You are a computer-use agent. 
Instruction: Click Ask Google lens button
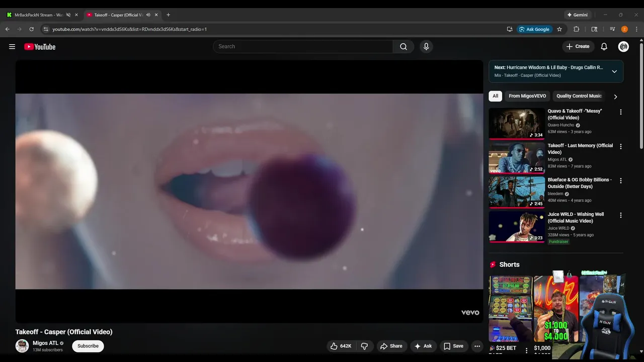pos(535,29)
